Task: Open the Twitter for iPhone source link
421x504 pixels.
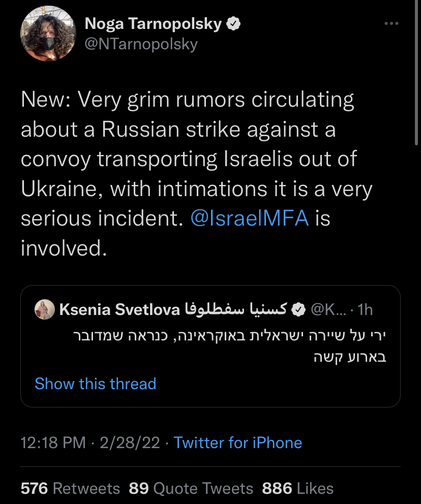Action: click(238, 443)
